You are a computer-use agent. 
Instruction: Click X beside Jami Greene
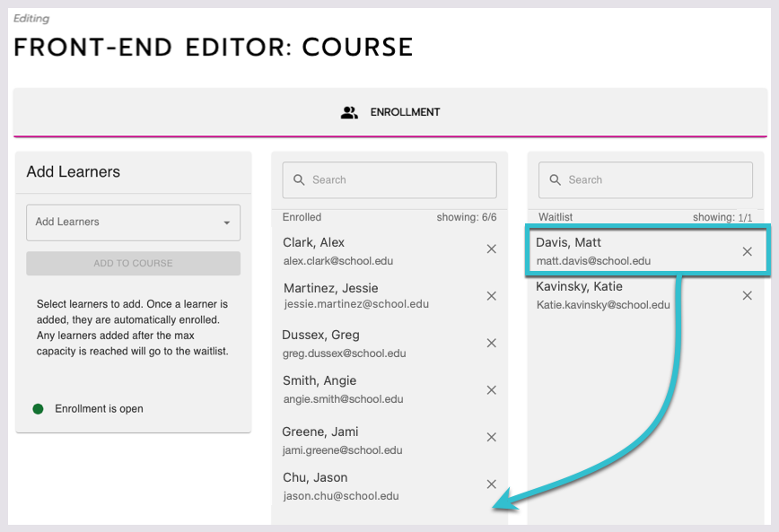point(491,437)
